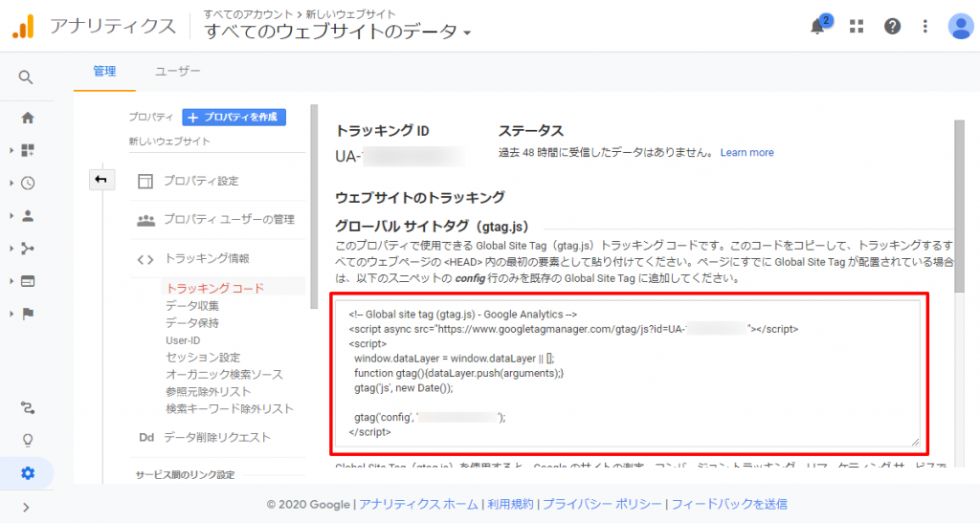
Task: Select データ保持 menu item
Action: coord(192,322)
